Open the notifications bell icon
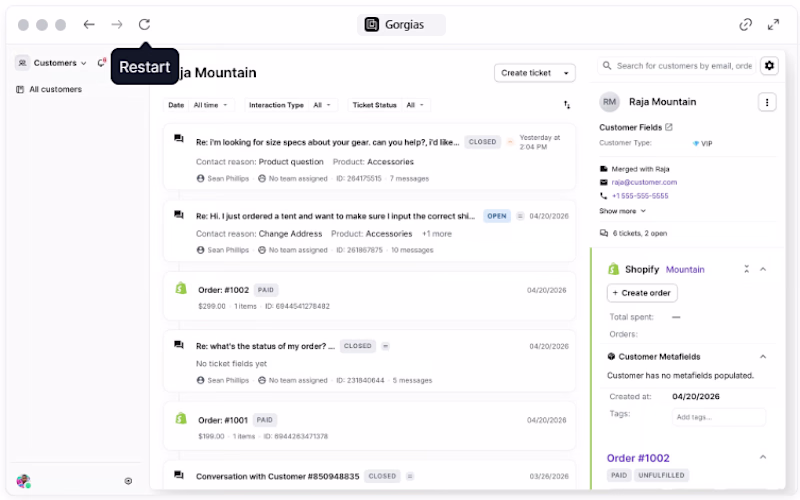The image size is (800, 500). point(101,63)
